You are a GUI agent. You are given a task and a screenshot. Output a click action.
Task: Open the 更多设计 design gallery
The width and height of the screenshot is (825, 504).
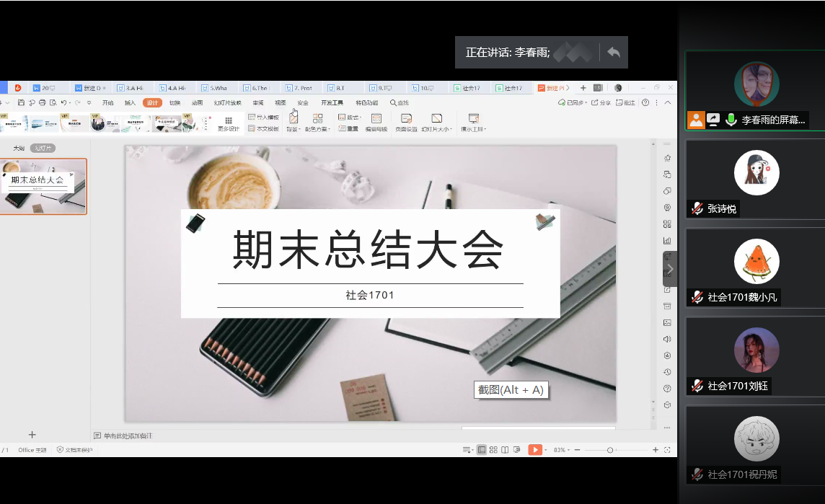(x=229, y=124)
